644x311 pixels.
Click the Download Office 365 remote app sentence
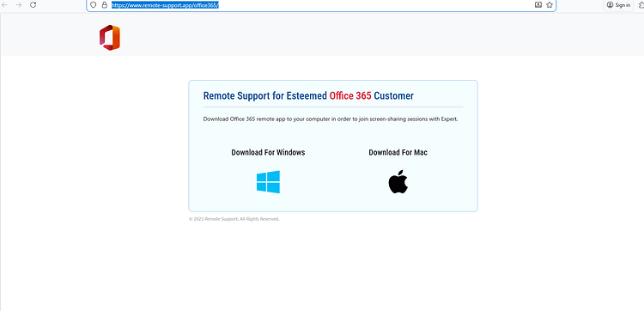[331, 119]
